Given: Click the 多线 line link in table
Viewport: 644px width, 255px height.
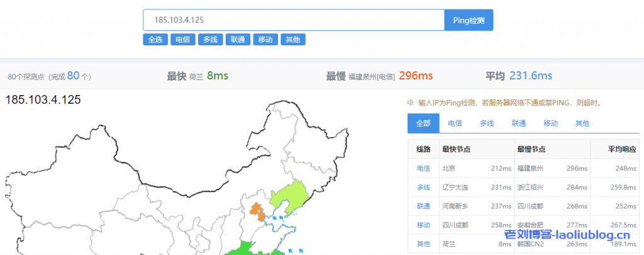Looking at the screenshot, I should click(423, 187).
